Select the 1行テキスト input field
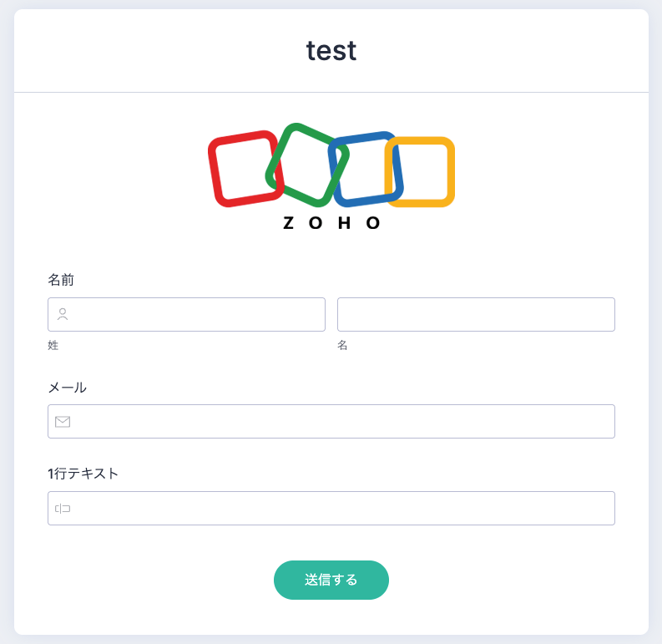Screen dimensions: 662x644 (x=342, y=509)
